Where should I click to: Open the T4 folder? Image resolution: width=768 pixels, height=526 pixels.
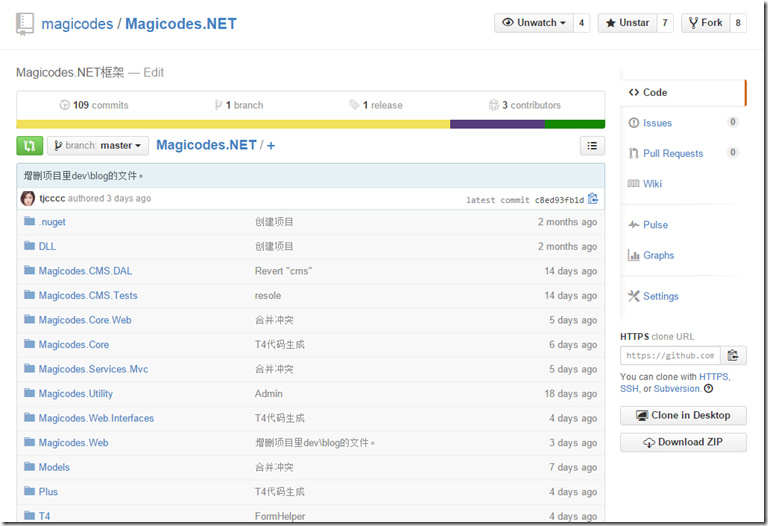(x=45, y=516)
